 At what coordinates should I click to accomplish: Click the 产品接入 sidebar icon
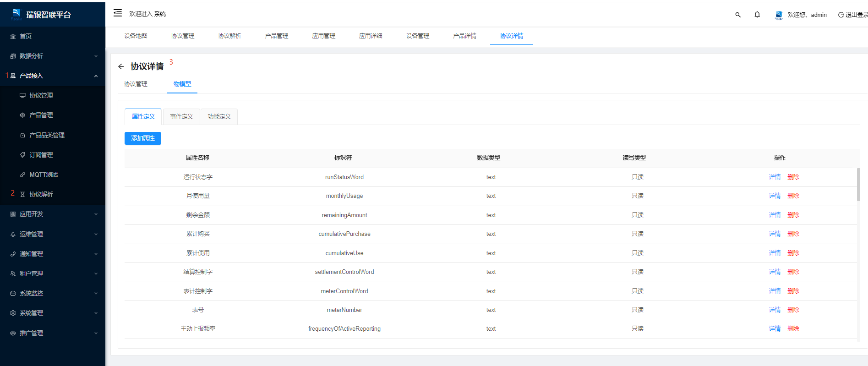13,76
